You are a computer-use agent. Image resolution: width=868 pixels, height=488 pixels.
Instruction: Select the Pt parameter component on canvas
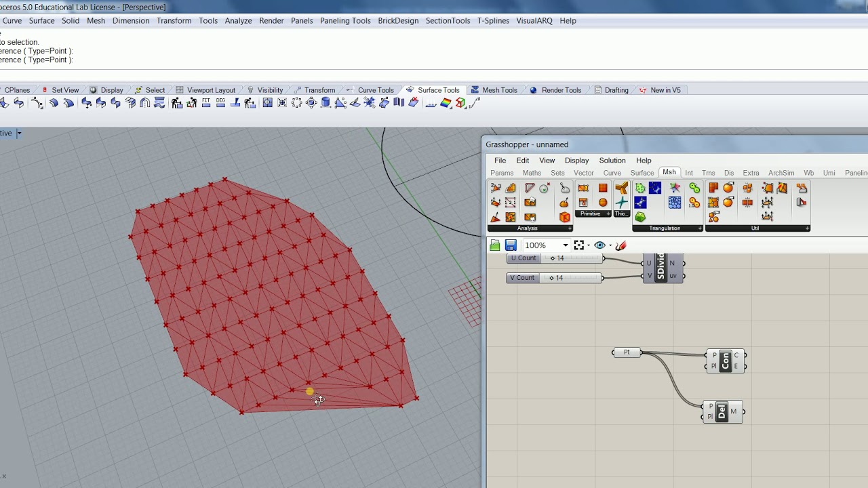click(627, 352)
